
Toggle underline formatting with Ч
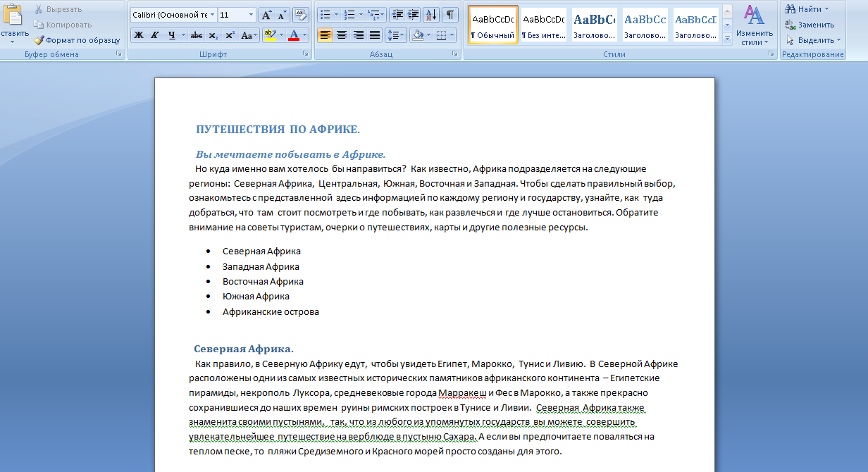point(171,35)
